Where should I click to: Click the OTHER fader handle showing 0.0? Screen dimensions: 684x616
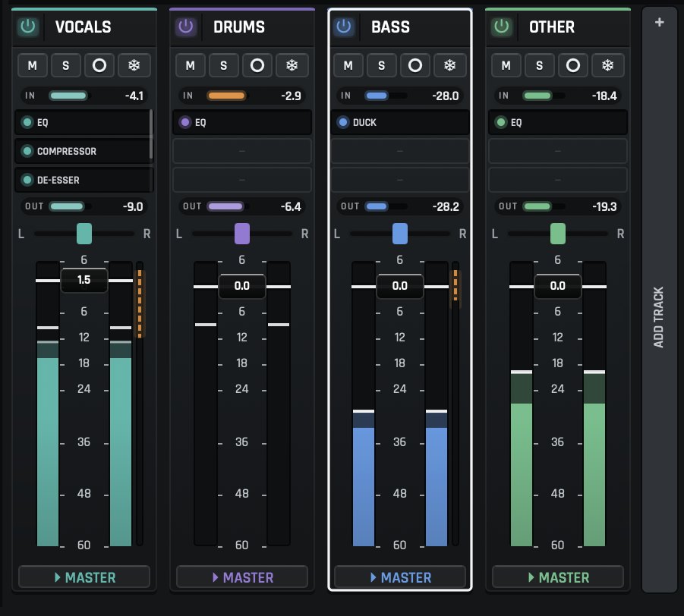[x=558, y=286]
